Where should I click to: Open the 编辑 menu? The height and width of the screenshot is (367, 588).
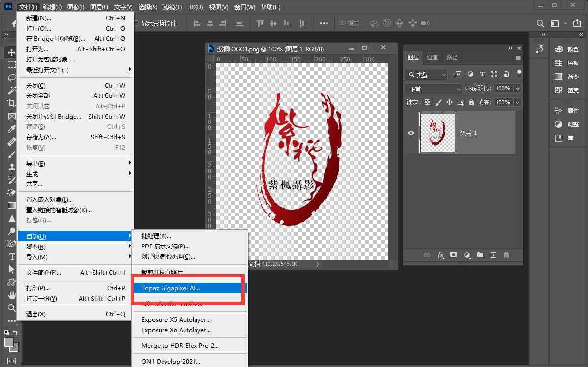(x=52, y=7)
